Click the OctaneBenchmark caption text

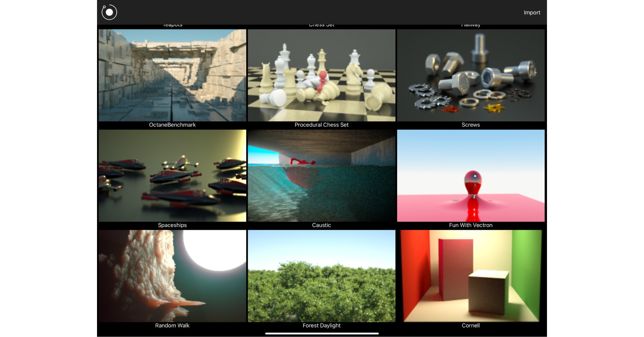tap(172, 125)
